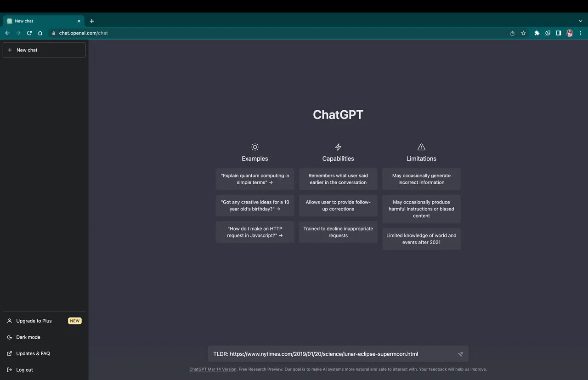Bookmark this page with the star icon

523,33
